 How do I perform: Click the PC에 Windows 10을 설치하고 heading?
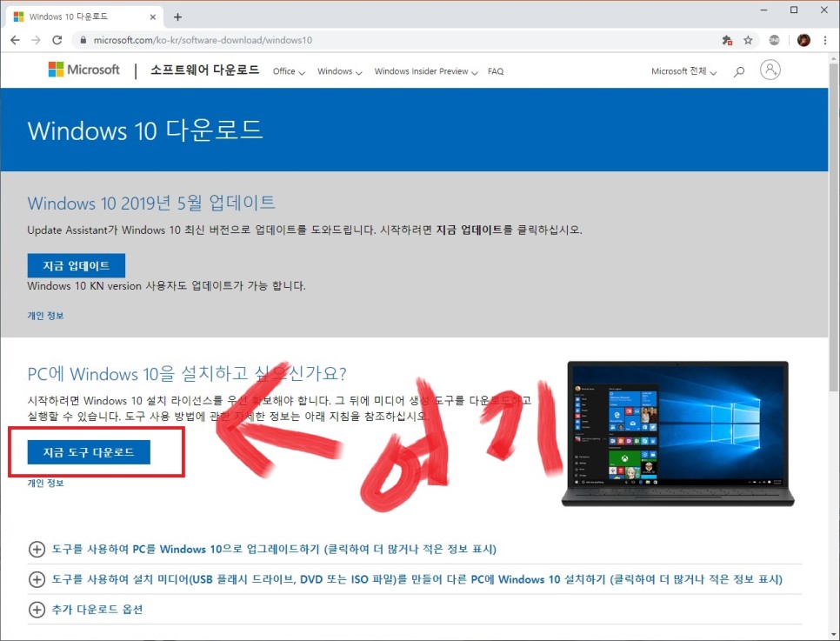coord(187,374)
